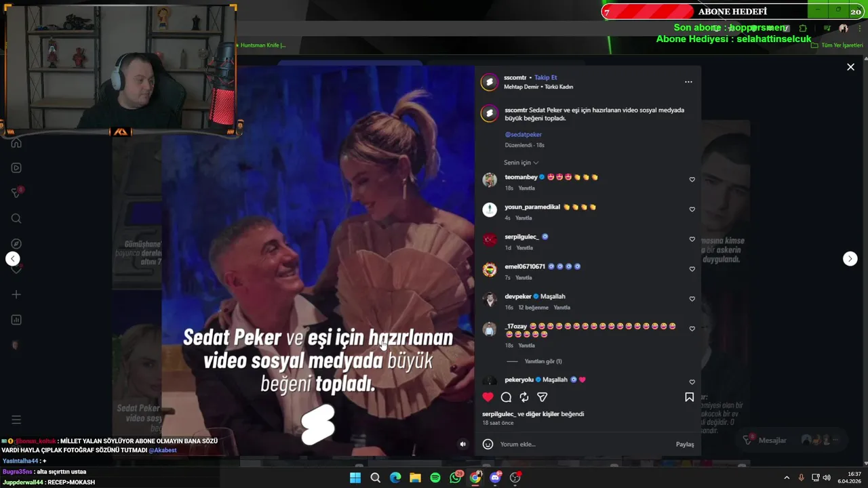Viewport: 868px width, 488px height.
Task: Like _17ozay's comment
Action: [692, 329]
